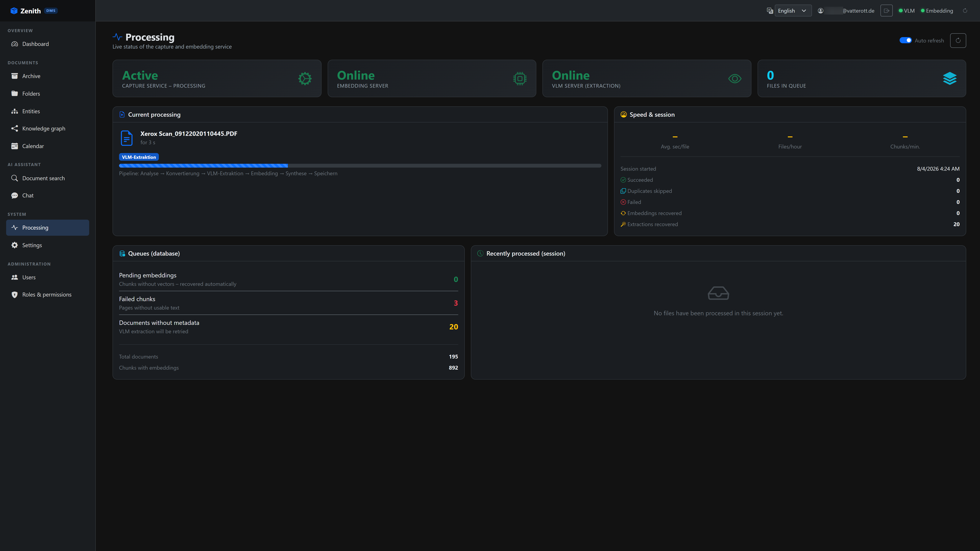Open Entities in the sidebar
Image resolution: width=980 pixels, height=551 pixels.
coord(47,111)
